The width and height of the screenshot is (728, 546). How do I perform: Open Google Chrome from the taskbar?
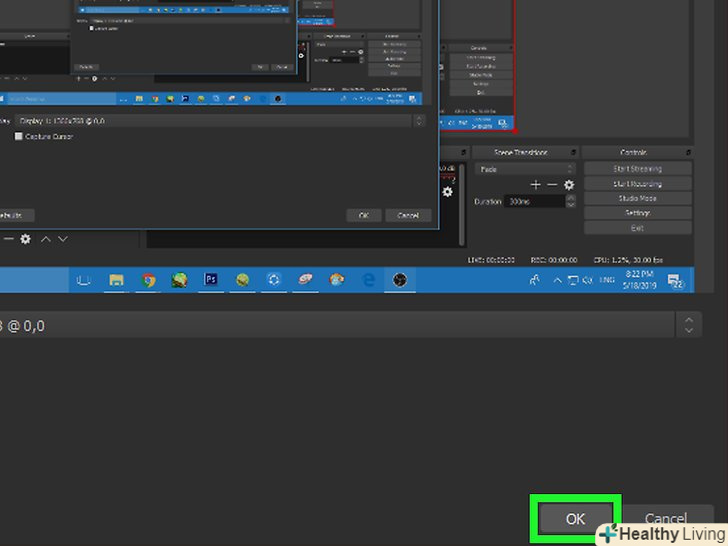[148, 280]
